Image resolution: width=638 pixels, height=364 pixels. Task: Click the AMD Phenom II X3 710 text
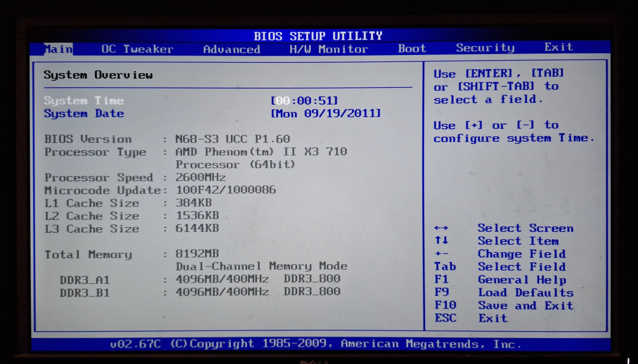click(261, 152)
